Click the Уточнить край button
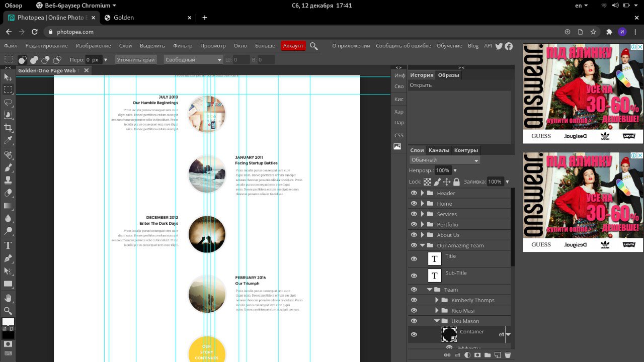 tap(135, 59)
